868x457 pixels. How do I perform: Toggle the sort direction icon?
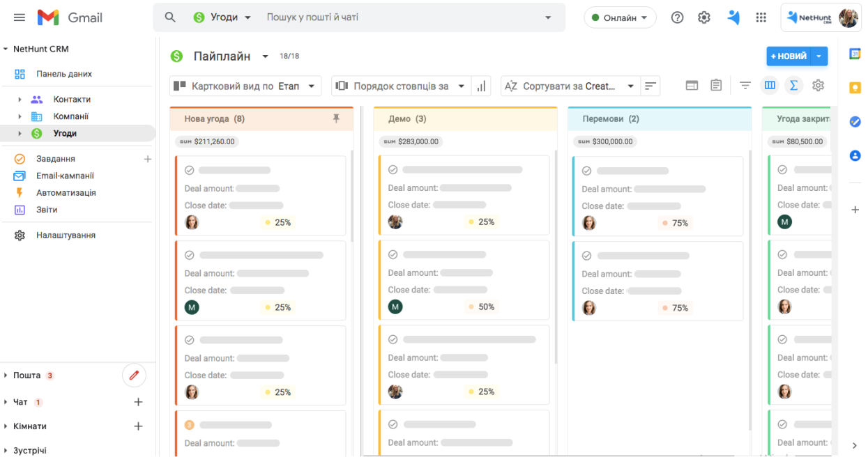650,86
